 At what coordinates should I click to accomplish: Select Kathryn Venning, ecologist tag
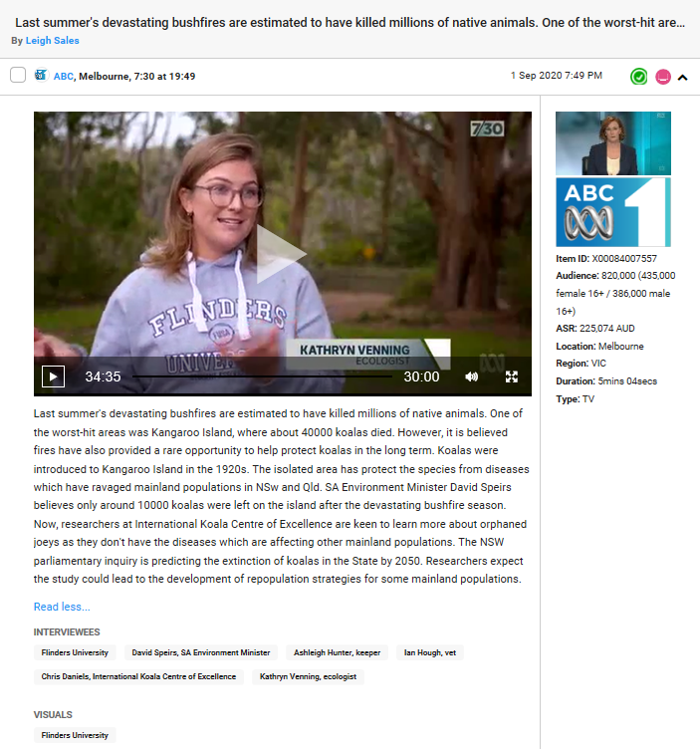[308, 676]
